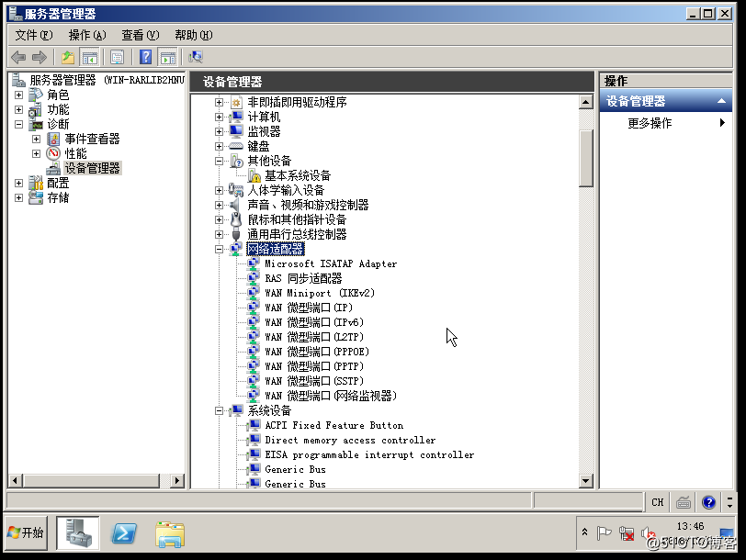Select WAN 微型端口 (PPPOE)
This screenshot has width=746, height=560.
[317, 352]
